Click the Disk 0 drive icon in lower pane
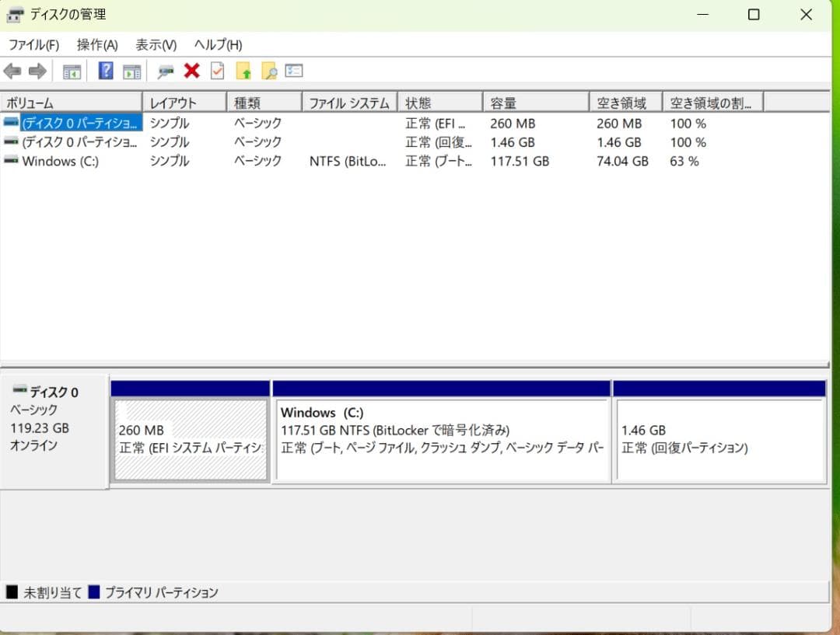Screen dimensions: 840x635 pos(19,389)
